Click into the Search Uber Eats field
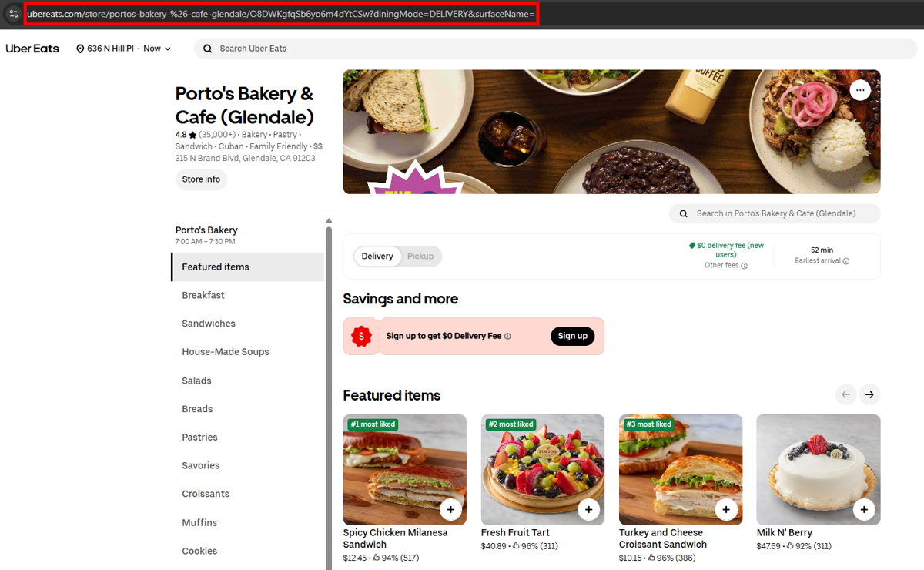The height and width of the screenshot is (570, 924). [x=555, y=49]
